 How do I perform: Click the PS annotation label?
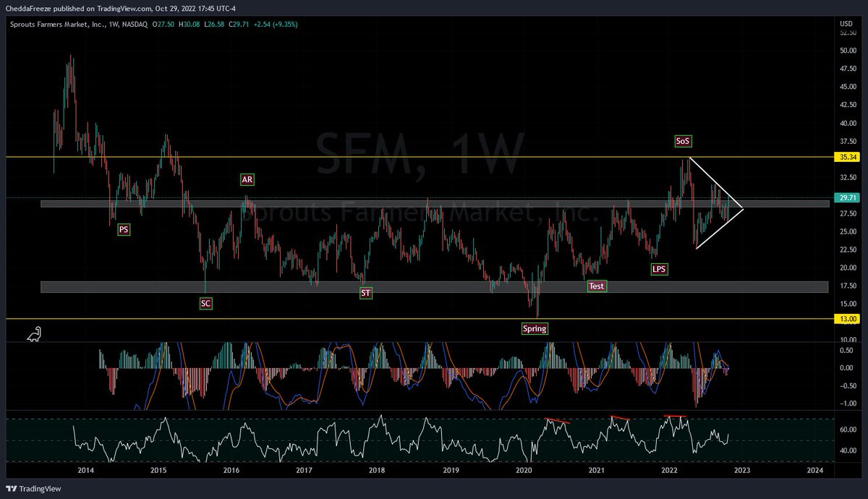tap(124, 229)
